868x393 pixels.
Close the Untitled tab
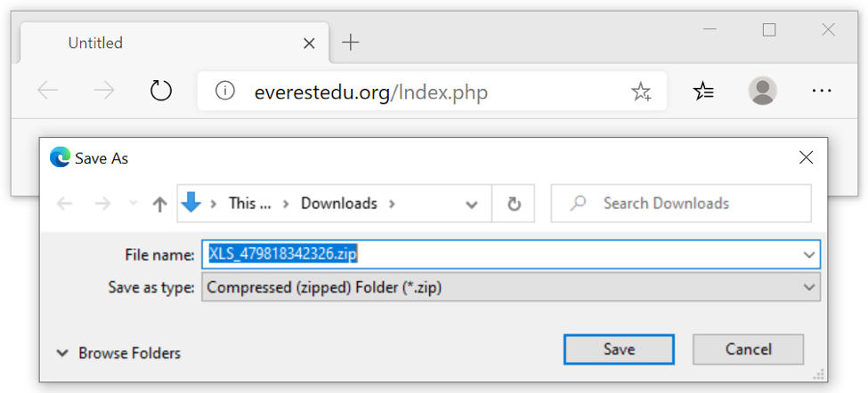tap(309, 43)
